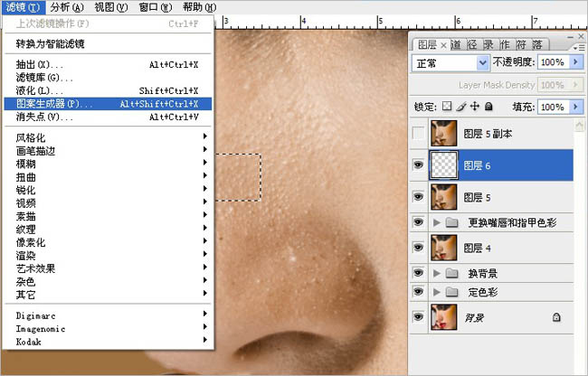Hide the 图层 4 layer
588x376 pixels.
coord(419,248)
